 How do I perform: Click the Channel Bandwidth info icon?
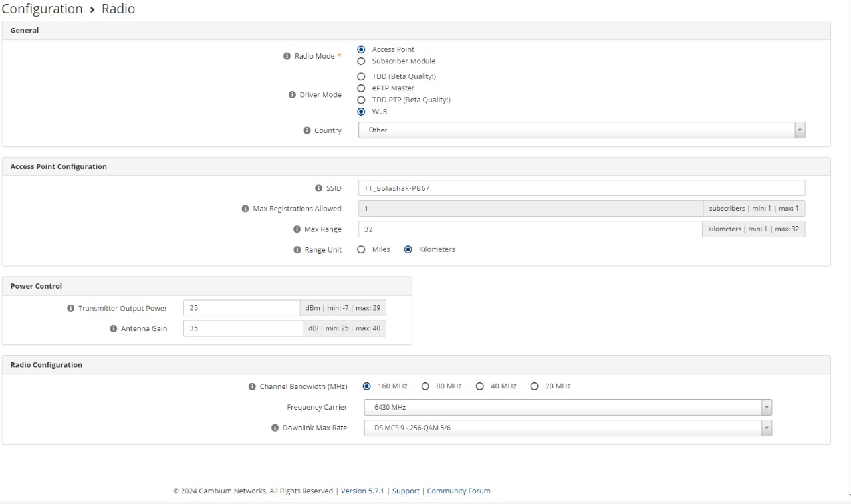tap(252, 387)
